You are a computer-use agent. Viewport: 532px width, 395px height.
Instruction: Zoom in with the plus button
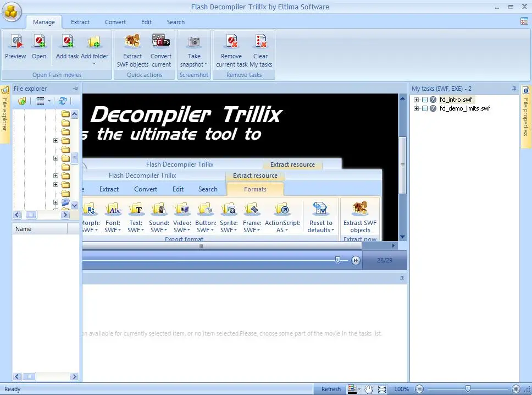tap(516, 389)
